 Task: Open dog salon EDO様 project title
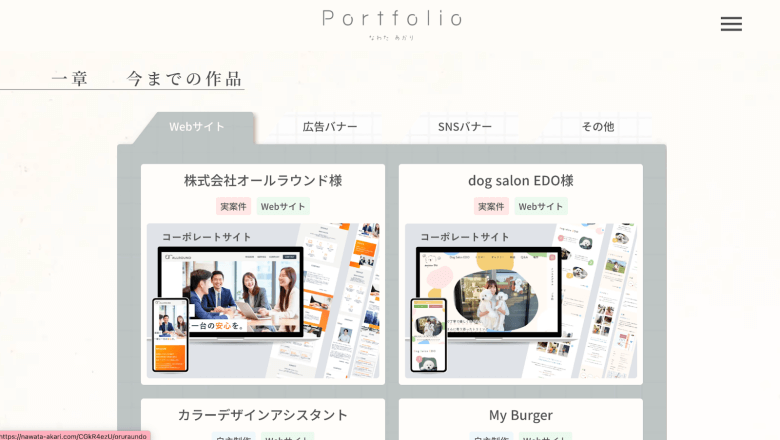520,180
